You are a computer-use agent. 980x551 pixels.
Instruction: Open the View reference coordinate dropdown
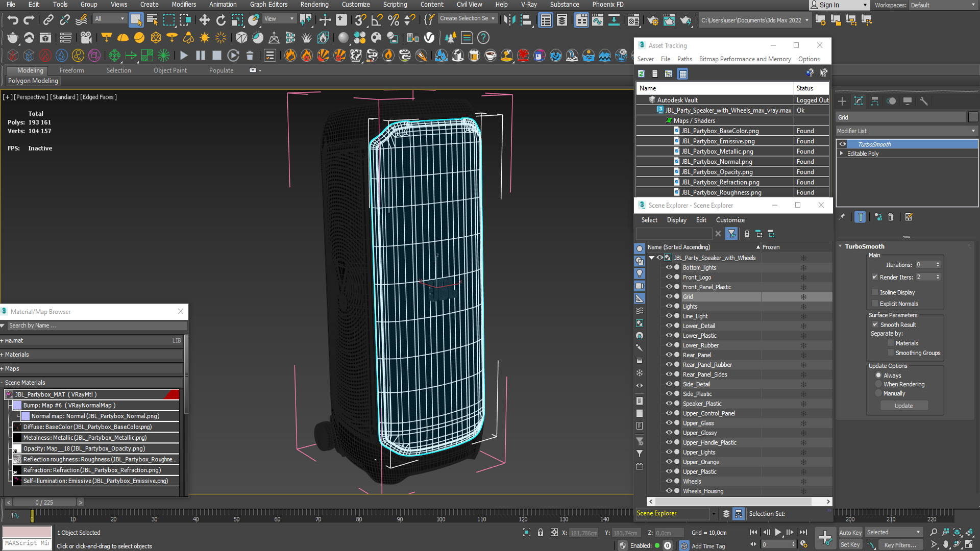(x=279, y=19)
